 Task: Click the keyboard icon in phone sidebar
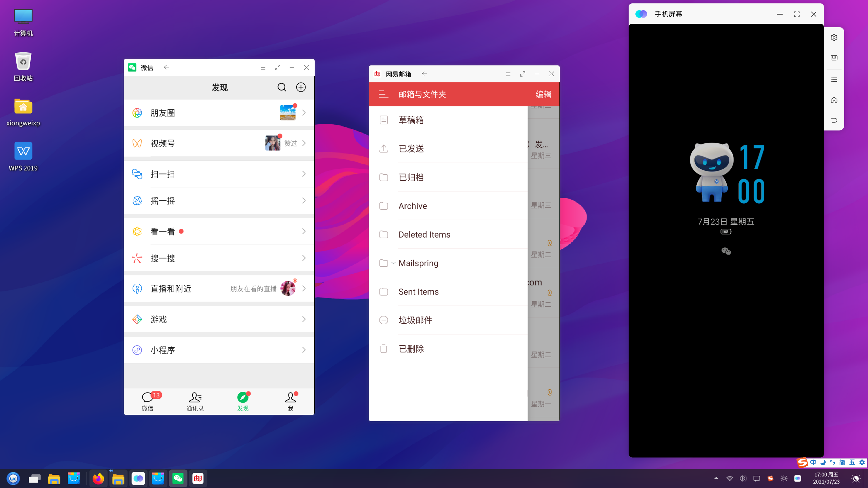point(834,58)
